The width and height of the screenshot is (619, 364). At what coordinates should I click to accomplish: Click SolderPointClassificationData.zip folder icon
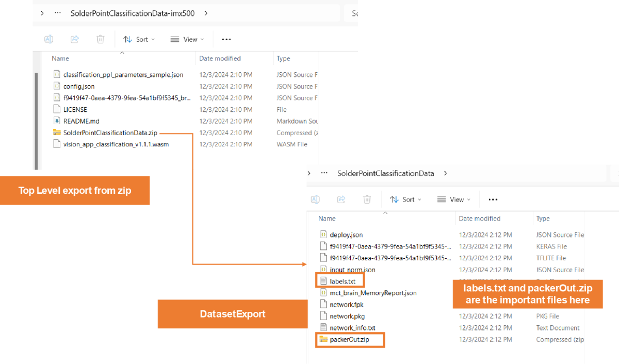[x=57, y=133]
